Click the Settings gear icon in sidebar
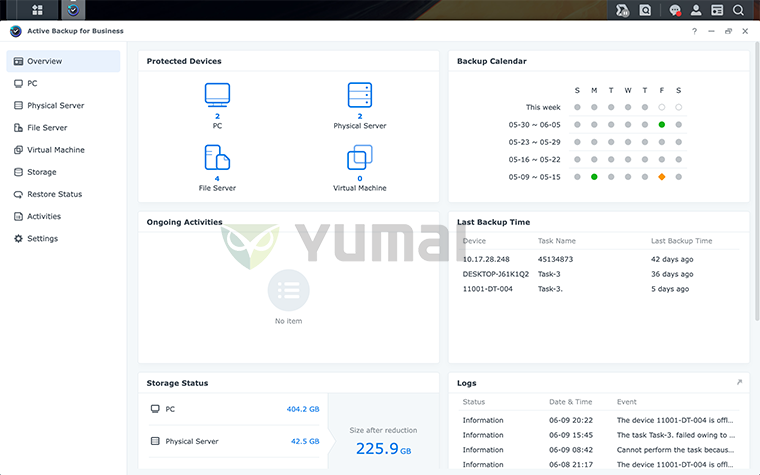 click(x=18, y=238)
